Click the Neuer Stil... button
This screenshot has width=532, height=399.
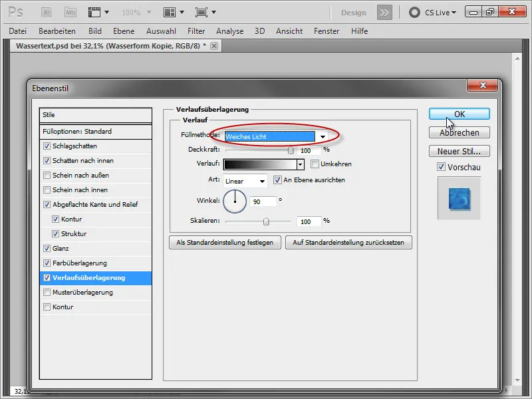pyautogui.click(x=459, y=151)
